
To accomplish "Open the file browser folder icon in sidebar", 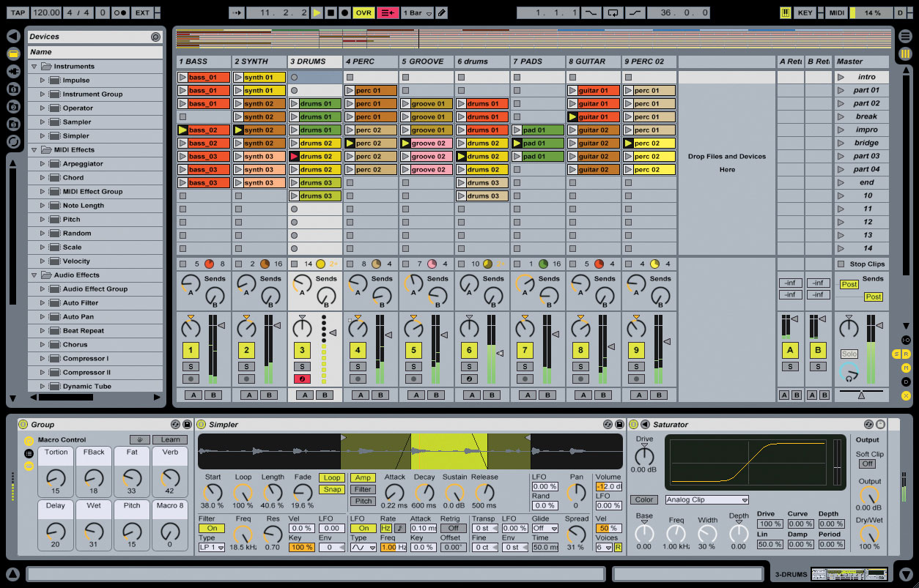I will [x=13, y=53].
